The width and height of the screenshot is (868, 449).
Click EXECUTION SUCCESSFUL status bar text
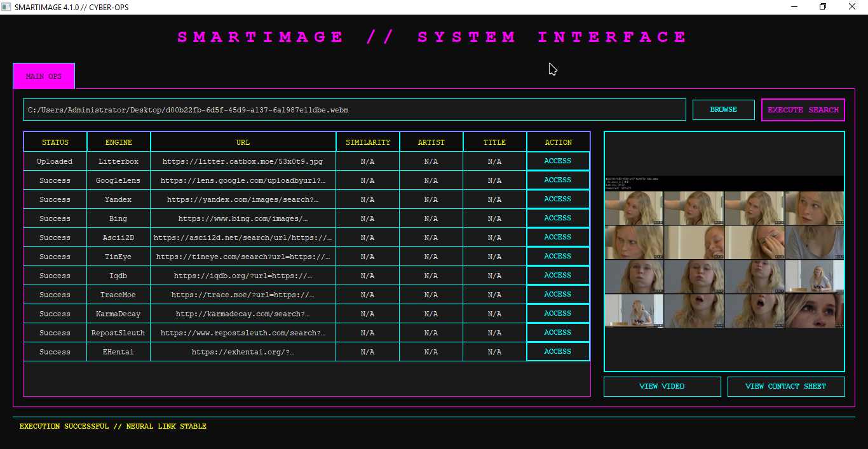[x=113, y=426]
